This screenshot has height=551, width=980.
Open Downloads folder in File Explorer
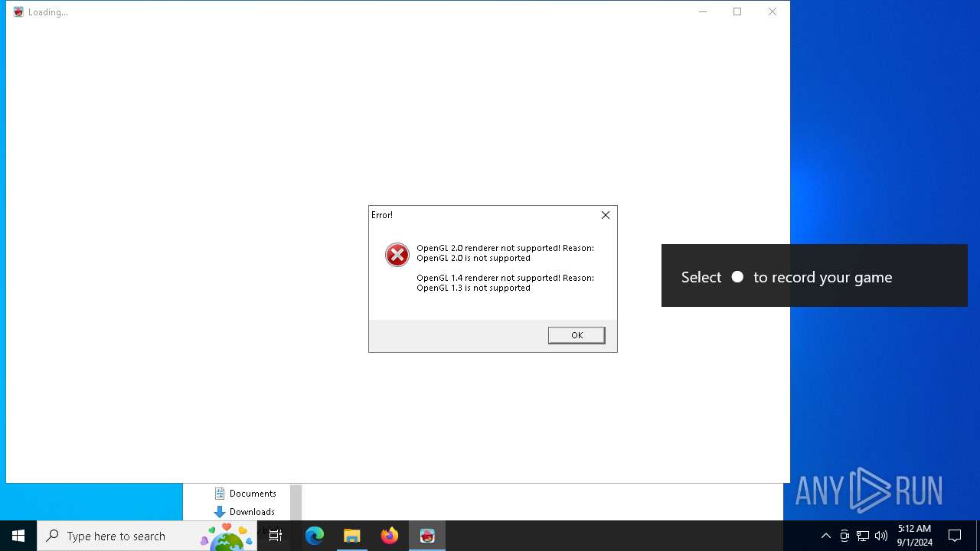(244, 512)
